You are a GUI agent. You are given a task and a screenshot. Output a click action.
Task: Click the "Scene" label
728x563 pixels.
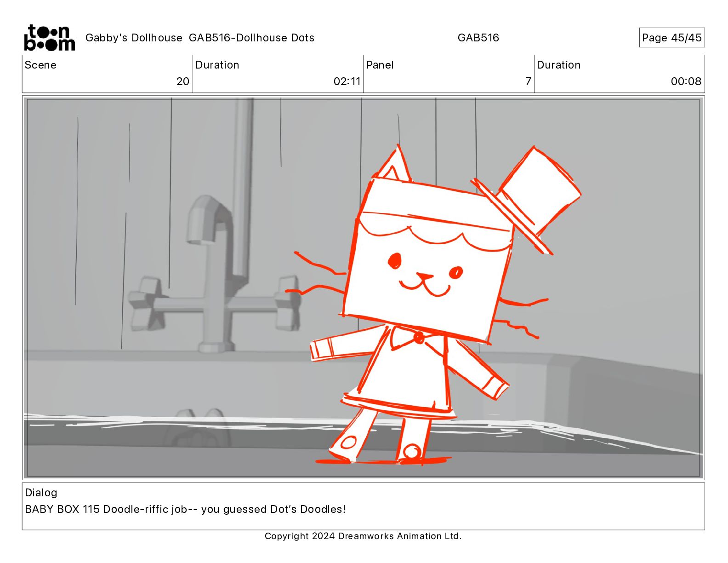(x=40, y=65)
